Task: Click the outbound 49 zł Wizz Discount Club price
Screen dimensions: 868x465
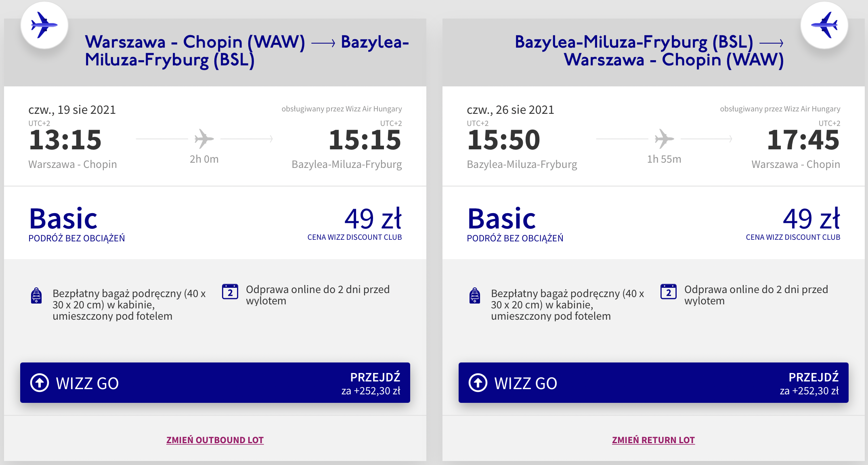Action: (373, 219)
